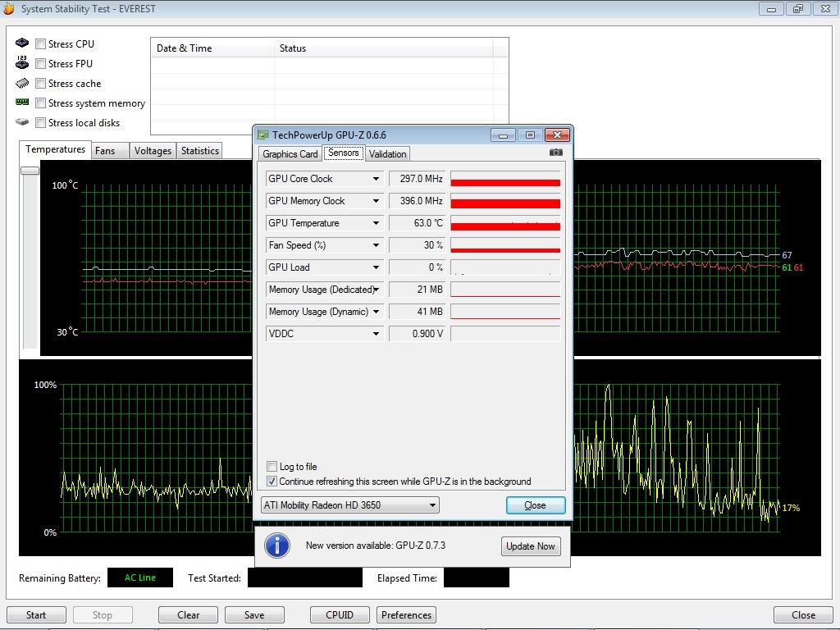Click the GPU-Z title bar application icon
The height and width of the screenshot is (630, 840).
pyautogui.click(x=262, y=135)
